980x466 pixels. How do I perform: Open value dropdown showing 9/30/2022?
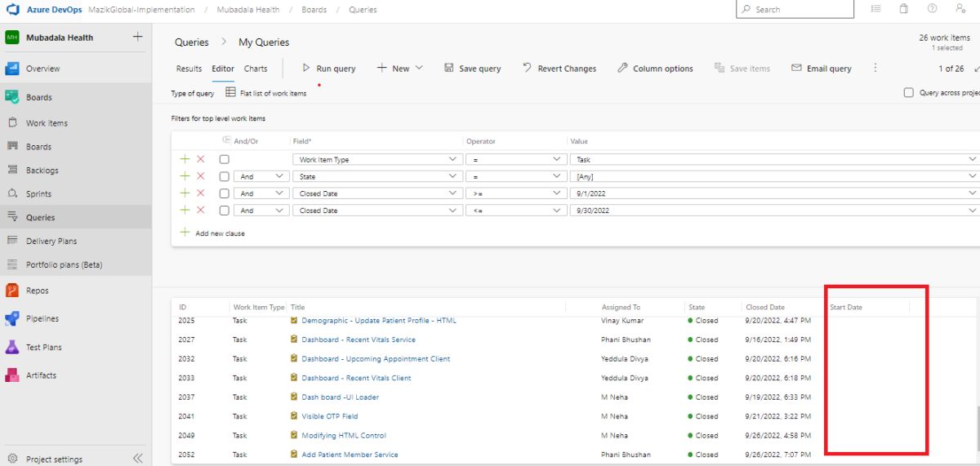coord(774,211)
